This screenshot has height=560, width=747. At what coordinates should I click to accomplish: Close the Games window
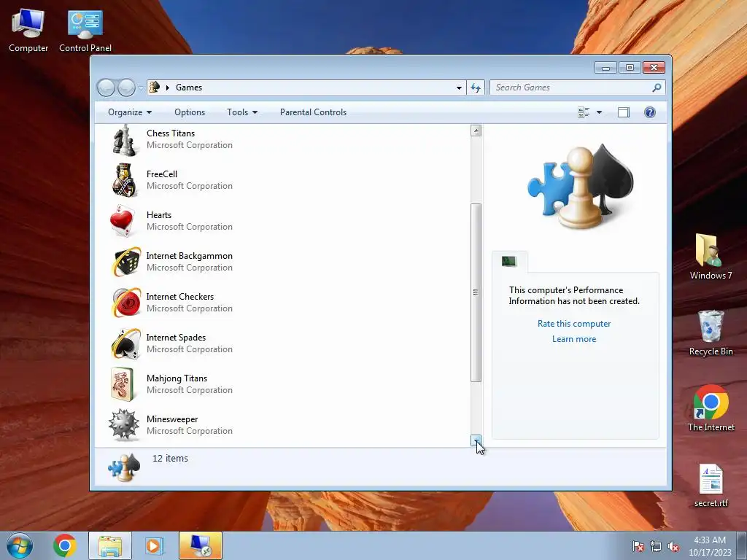pos(654,68)
